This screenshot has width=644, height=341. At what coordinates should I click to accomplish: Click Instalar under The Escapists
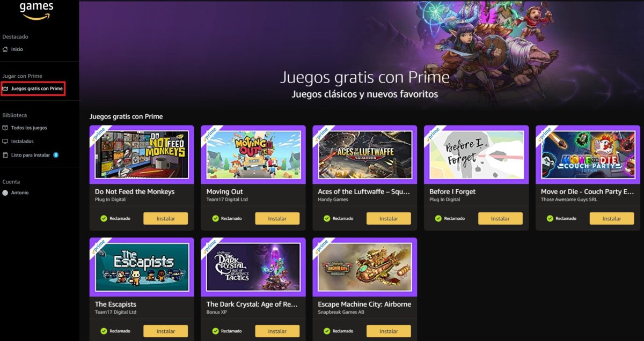click(166, 331)
